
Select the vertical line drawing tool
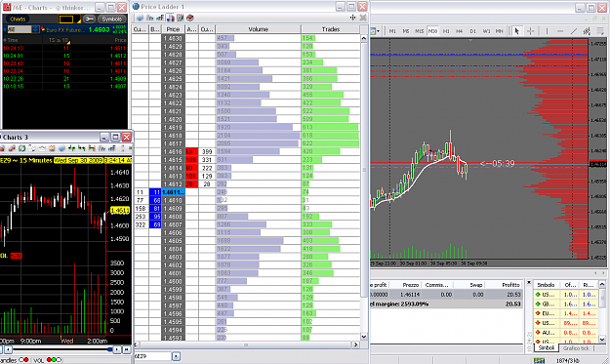pyautogui.click(x=547, y=31)
